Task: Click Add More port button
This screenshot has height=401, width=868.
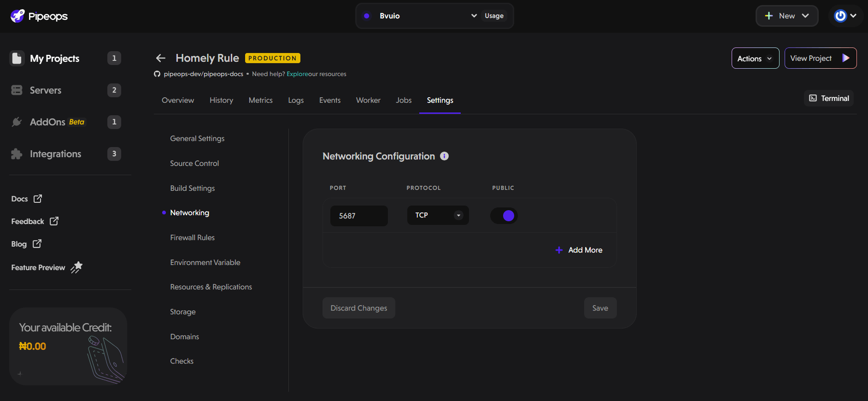Action: [579, 250]
